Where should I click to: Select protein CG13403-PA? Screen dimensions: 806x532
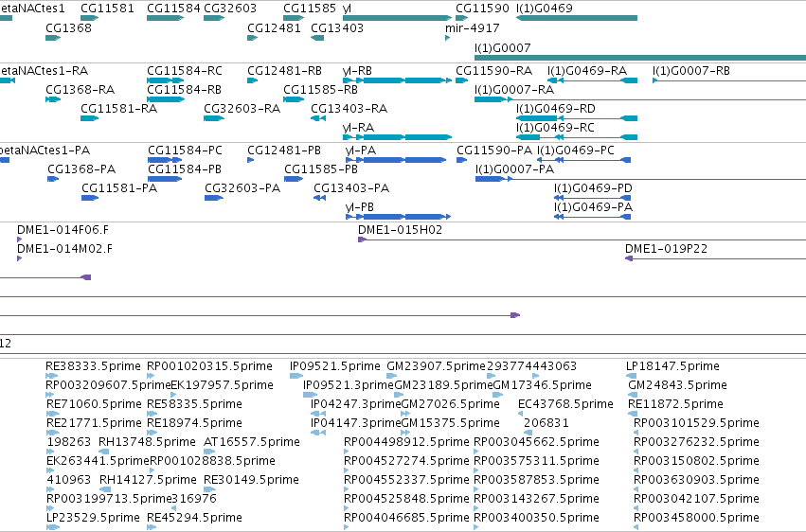pyautogui.click(x=351, y=188)
